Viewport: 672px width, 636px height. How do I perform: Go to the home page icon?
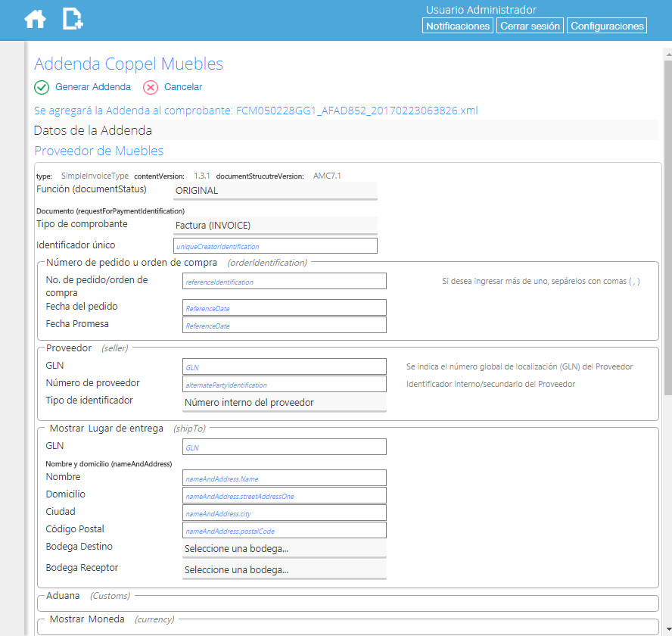coord(35,19)
